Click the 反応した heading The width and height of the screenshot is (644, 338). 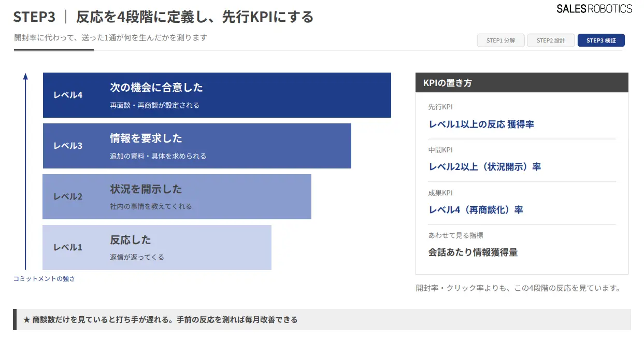(131, 240)
